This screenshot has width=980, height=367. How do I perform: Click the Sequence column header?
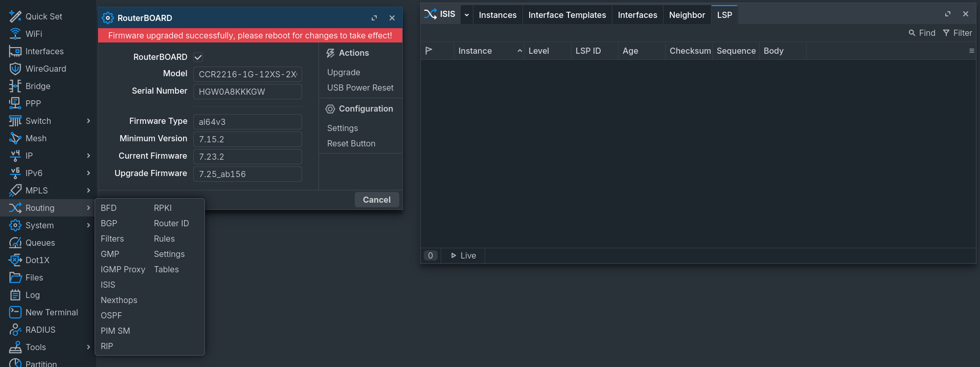point(736,51)
